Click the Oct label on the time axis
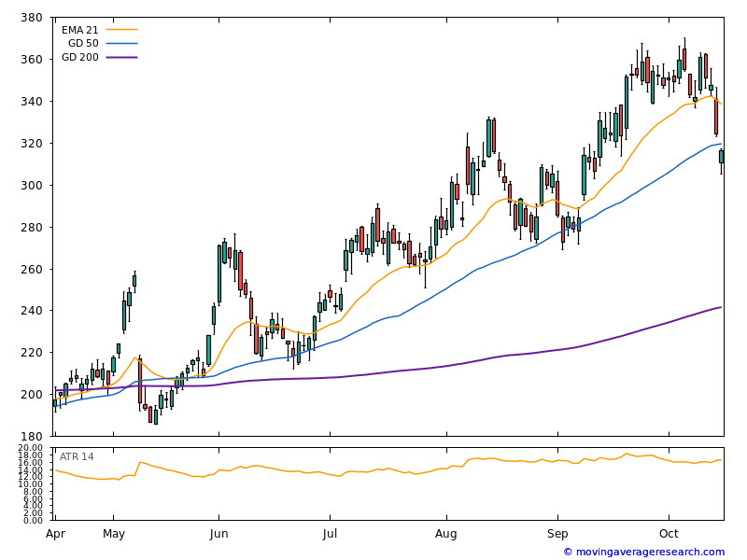747x560 pixels. pos(669,534)
